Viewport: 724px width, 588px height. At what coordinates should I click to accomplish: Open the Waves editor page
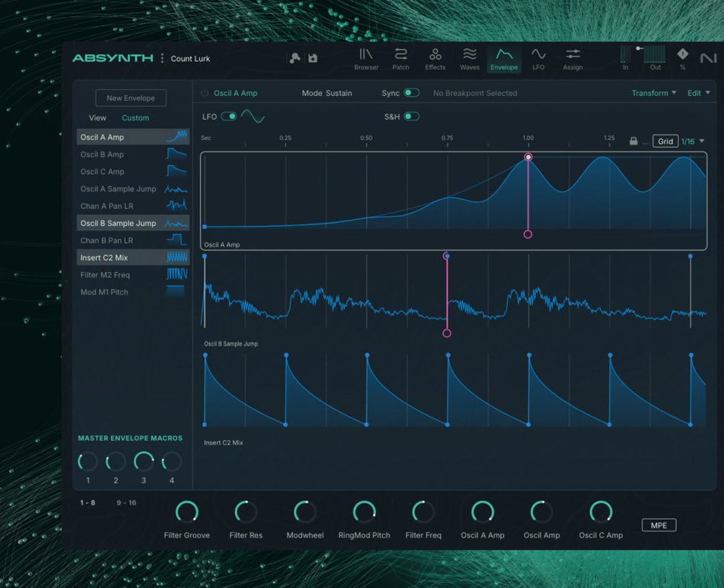(469, 59)
